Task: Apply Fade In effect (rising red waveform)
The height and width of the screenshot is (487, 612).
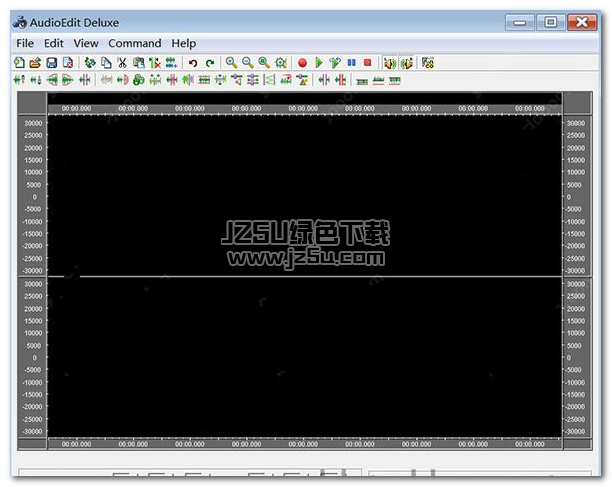Action: coord(52,80)
